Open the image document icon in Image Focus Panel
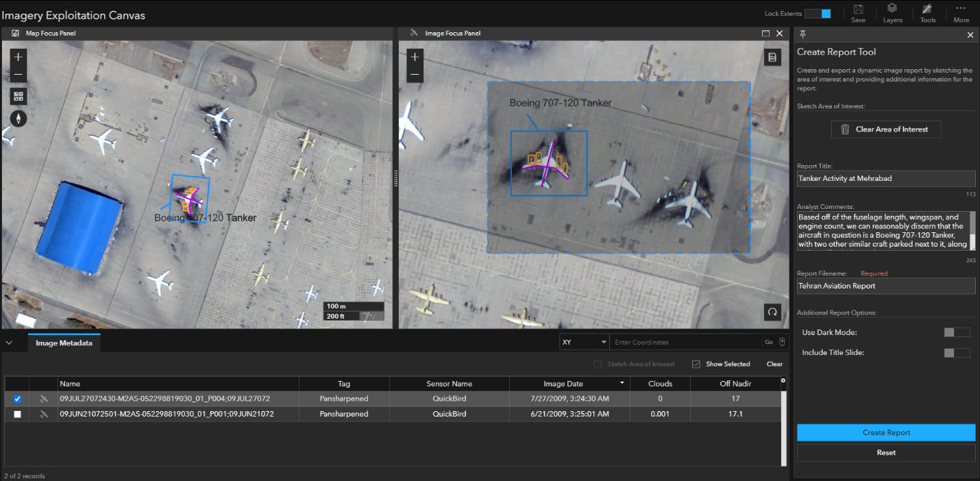 click(772, 58)
